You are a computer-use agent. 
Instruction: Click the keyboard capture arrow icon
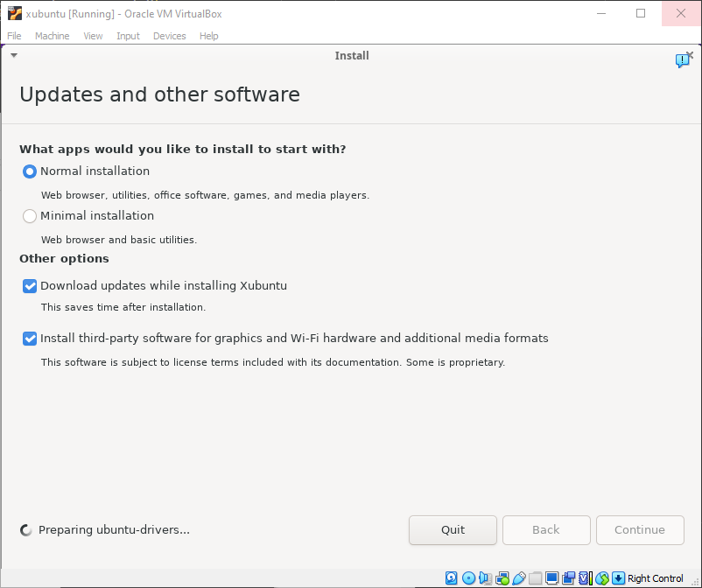pos(618,578)
